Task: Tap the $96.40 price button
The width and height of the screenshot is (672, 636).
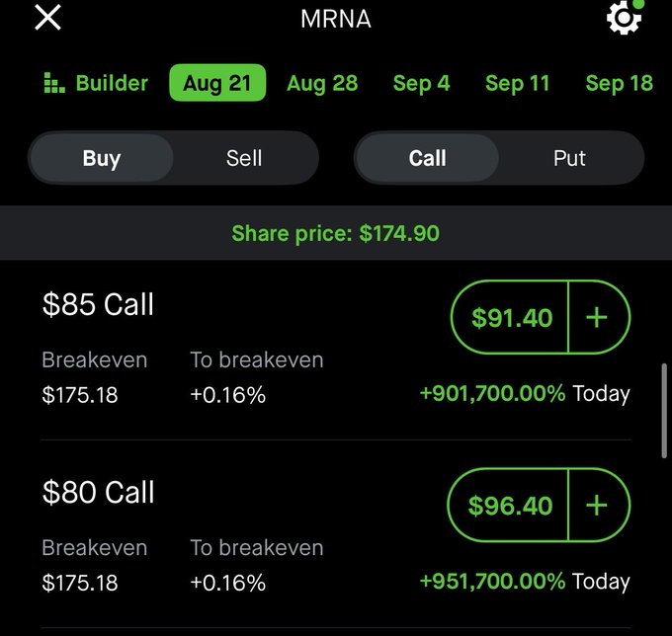Action: tap(508, 506)
